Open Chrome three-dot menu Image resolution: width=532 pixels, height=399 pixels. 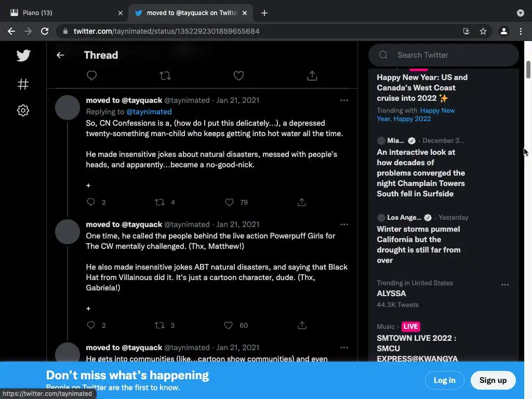tap(521, 31)
